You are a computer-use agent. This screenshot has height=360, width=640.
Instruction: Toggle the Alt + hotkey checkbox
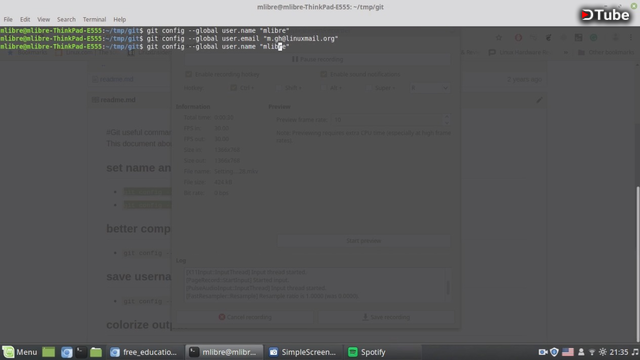(x=323, y=88)
